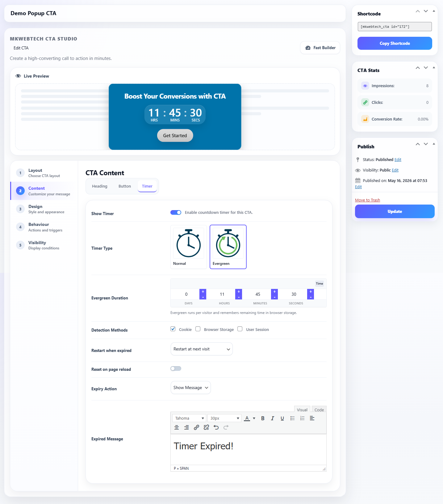Click the Update button
This screenshot has height=504, width=443.
395,211
